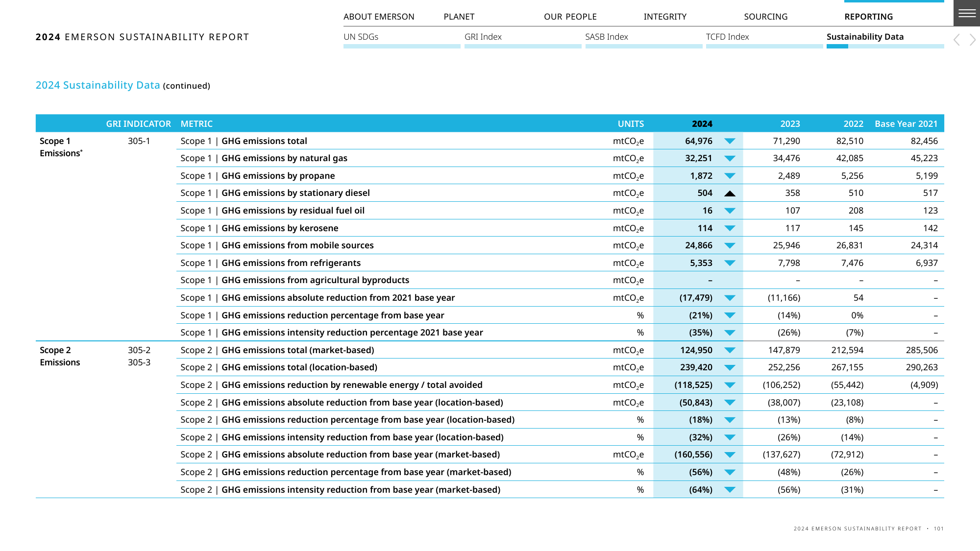Viewport: 980px width, 551px height.
Task: Open the PLANET section
Action: click(x=459, y=17)
